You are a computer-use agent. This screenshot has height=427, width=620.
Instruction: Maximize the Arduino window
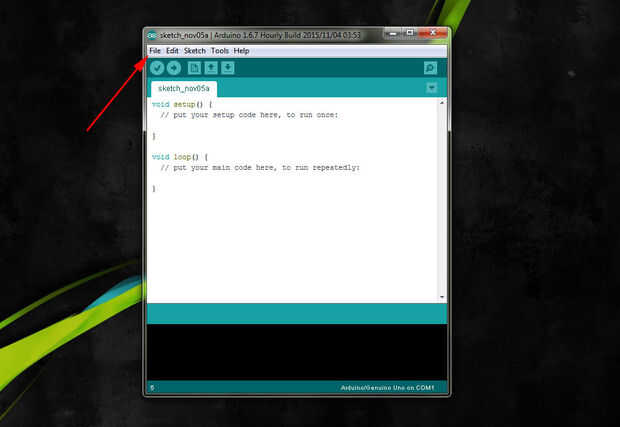coord(410,33)
